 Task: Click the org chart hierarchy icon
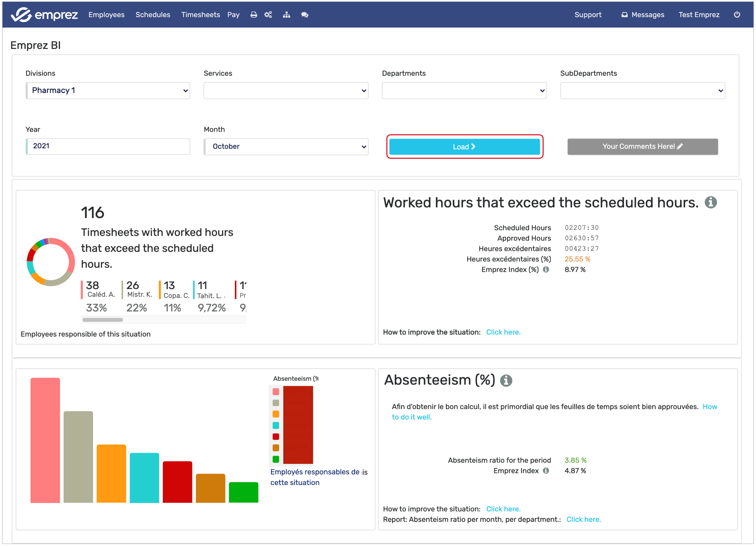tap(286, 15)
